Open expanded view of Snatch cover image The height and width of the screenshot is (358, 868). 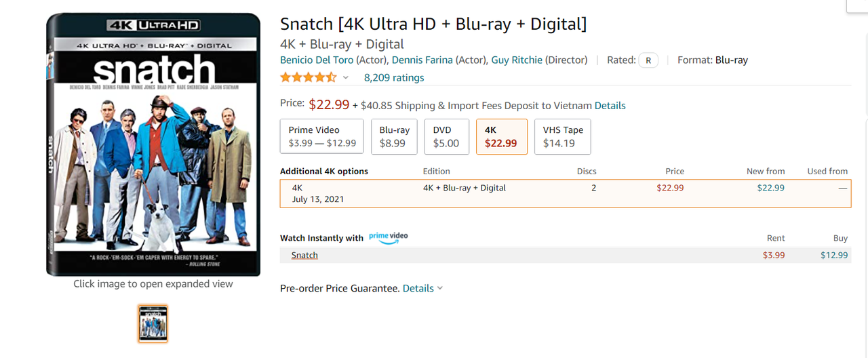tap(153, 144)
